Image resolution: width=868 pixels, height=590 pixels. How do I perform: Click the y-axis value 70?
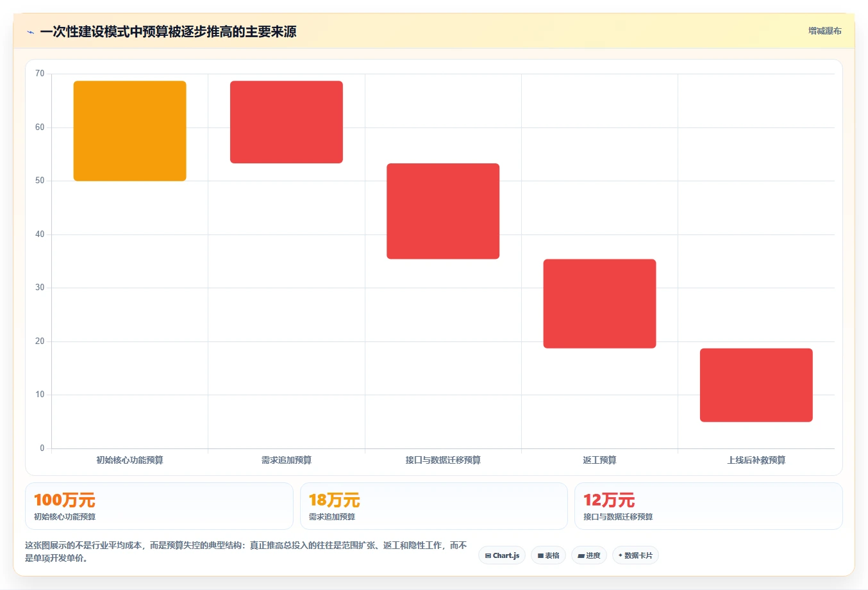[x=40, y=74]
